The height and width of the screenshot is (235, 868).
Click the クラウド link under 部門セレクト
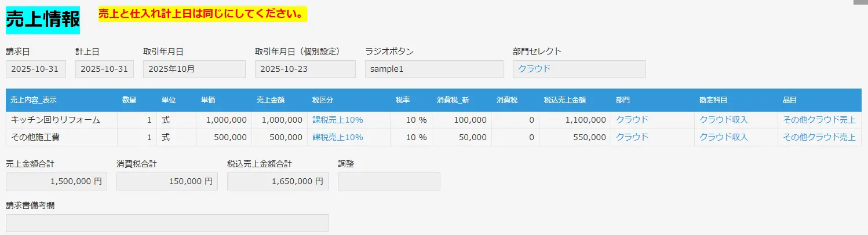(x=534, y=69)
